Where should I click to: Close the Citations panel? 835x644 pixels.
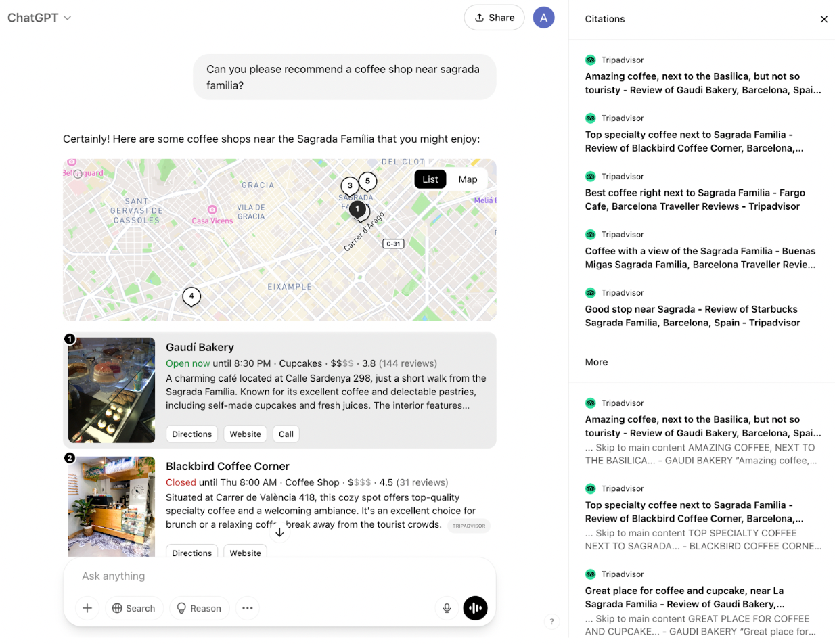pos(824,19)
